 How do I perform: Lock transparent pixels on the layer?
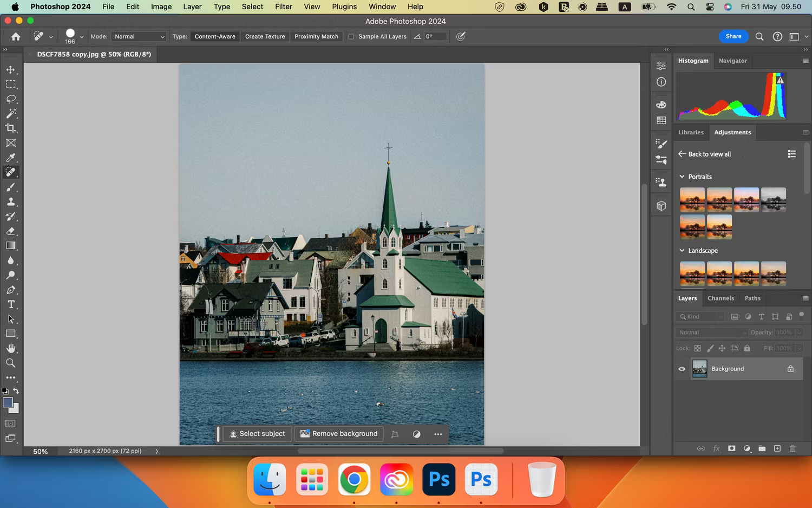[698, 348]
